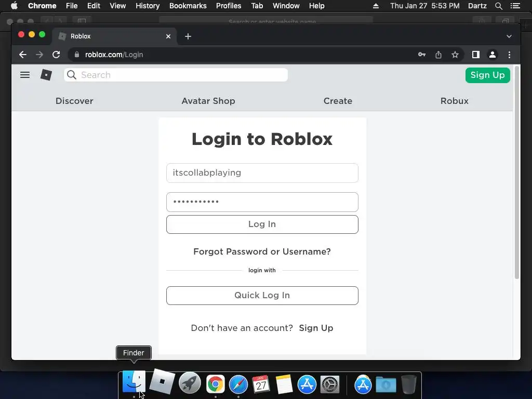This screenshot has height=399, width=532.
Task: Open the Chrome app menu
Action: (42, 6)
